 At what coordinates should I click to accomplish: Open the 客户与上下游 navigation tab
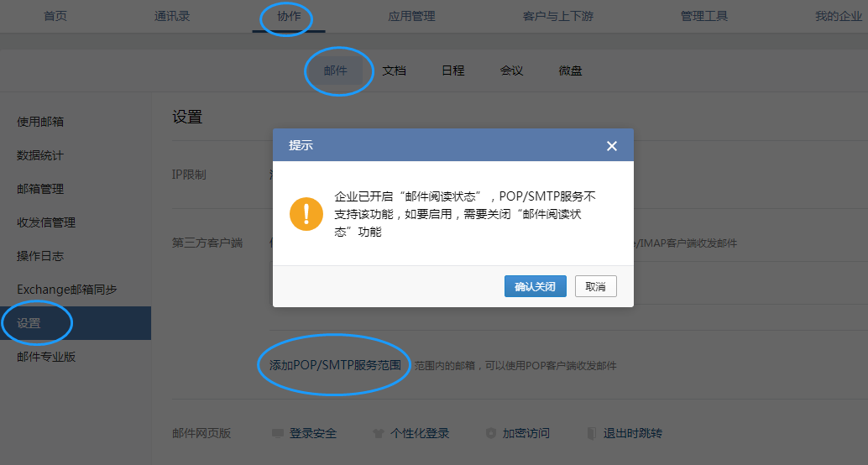[558, 16]
